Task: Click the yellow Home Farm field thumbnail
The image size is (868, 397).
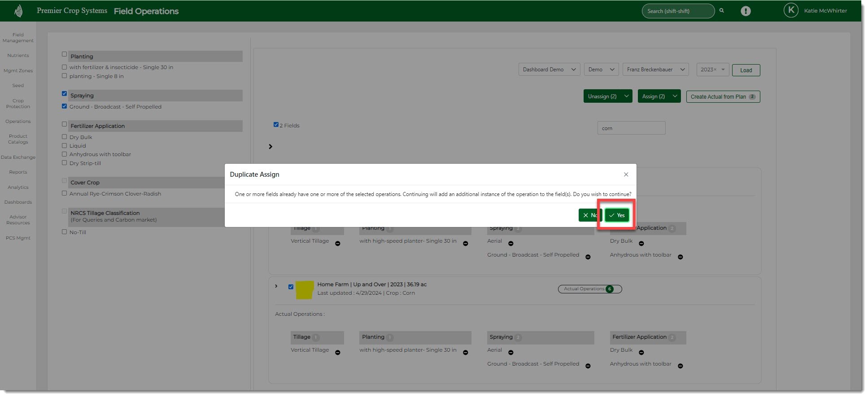Action: click(x=305, y=290)
